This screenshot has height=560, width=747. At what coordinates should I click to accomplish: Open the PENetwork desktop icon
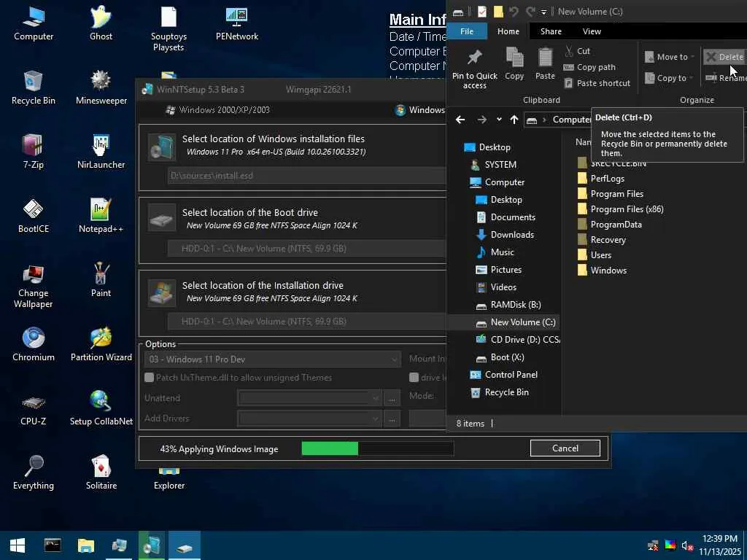pyautogui.click(x=237, y=24)
